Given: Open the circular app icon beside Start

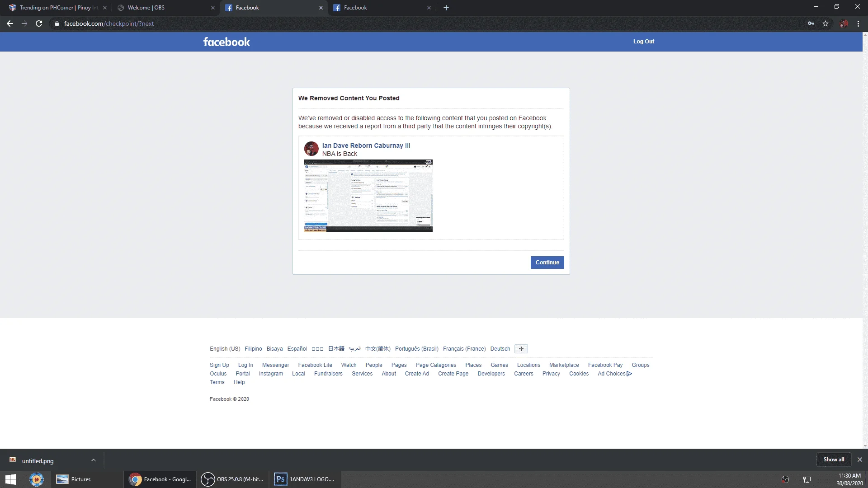Looking at the screenshot, I should click(x=37, y=479).
